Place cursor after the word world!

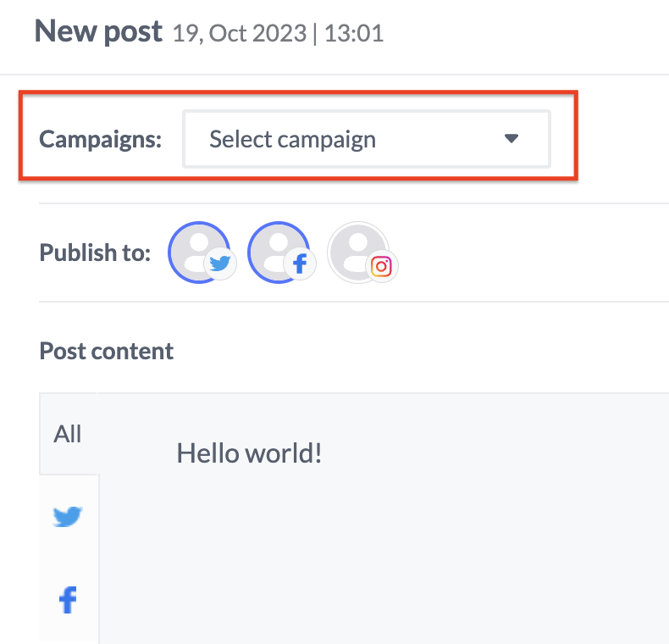323,453
